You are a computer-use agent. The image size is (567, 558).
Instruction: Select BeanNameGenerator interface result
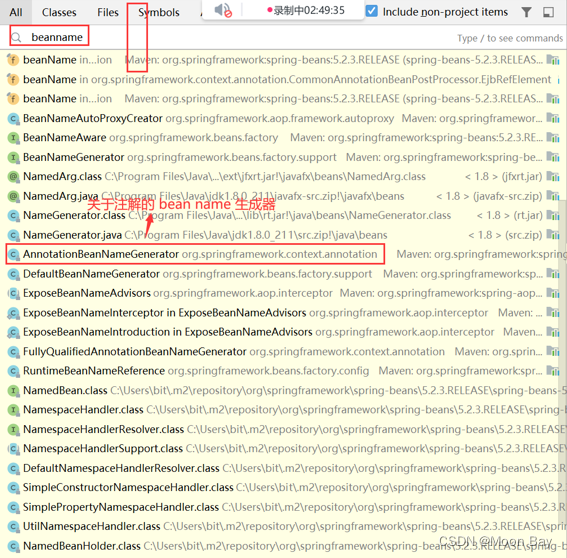pos(284,157)
